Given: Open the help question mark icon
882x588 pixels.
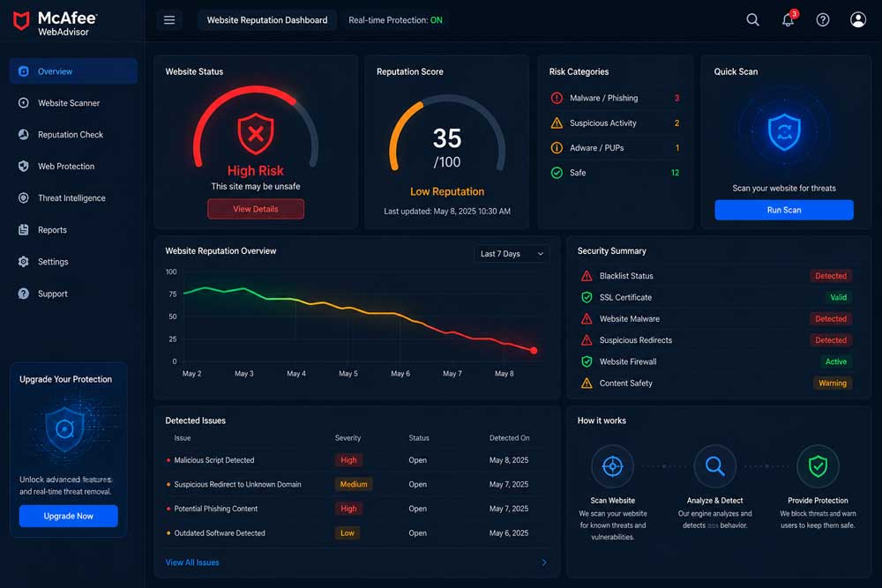Looking at the screenshot, I should click(x=823, y=20).
